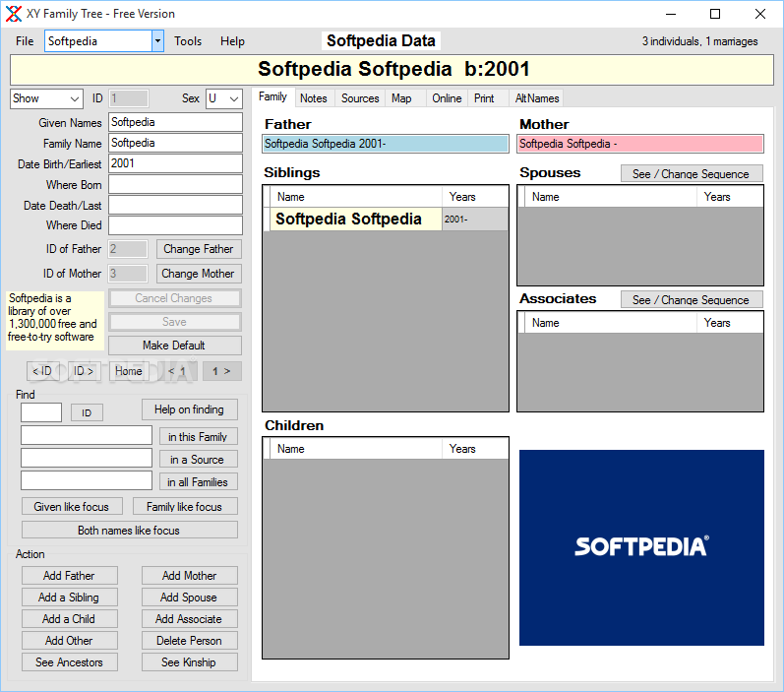Viewport: 784px width, 692px height.
Task: Open the File menu
Action: tap(25, 41)
